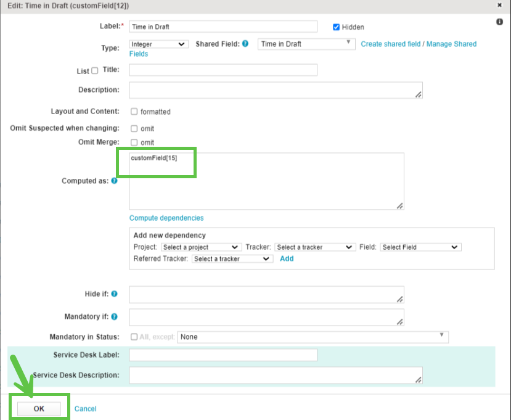The width and height of the screenshot is (511, 420).
Task: Close the Edit dialog with X
Action: pos(499,4)
